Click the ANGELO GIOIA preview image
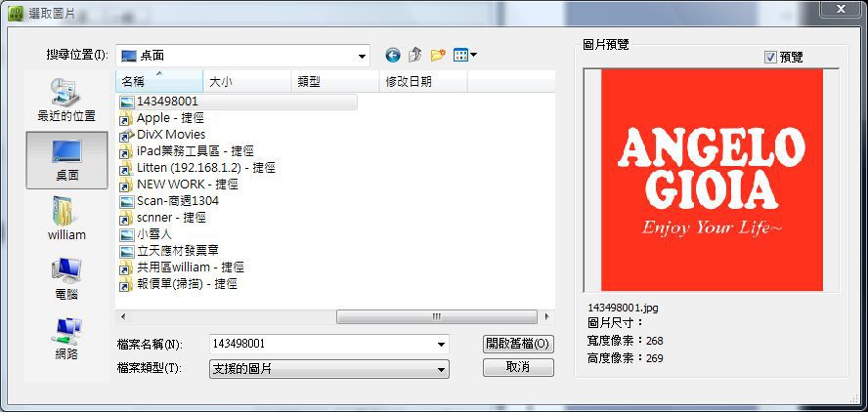 point(712,181)
